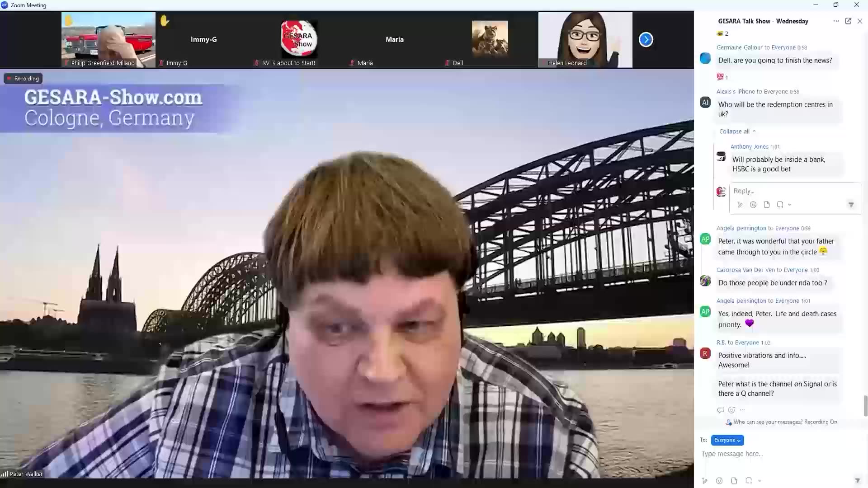Open chat panel more options menu
The width and height of the screenshot is (868, 488).
click(x=836, y=21)
